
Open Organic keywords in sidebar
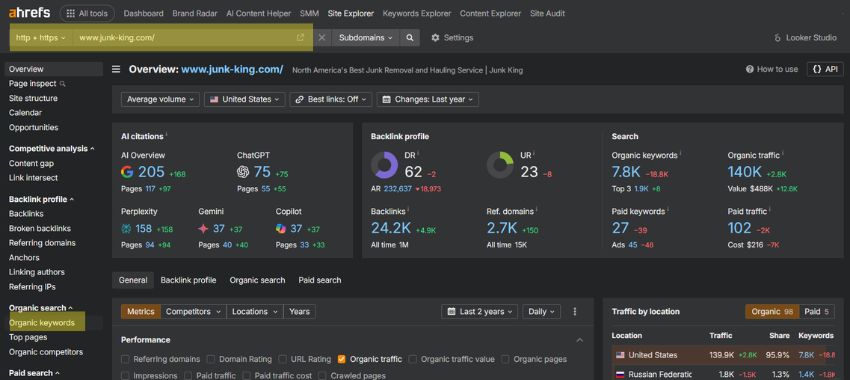click(42, 323)
